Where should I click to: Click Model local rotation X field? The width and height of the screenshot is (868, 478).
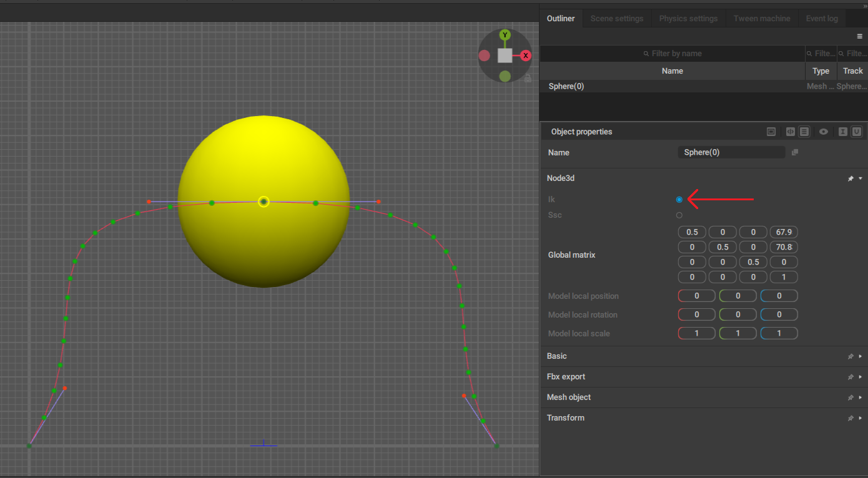[696, 315]
